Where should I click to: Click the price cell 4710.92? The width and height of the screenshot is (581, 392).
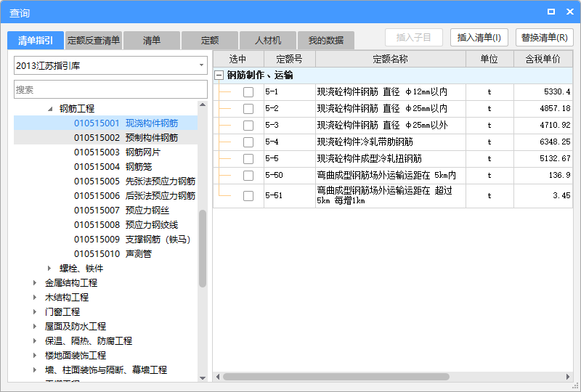(x=543, y=126)
